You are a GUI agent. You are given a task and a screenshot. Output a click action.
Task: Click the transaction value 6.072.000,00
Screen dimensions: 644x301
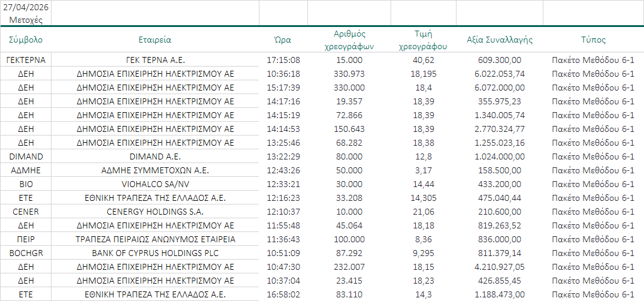pos(500,88)
